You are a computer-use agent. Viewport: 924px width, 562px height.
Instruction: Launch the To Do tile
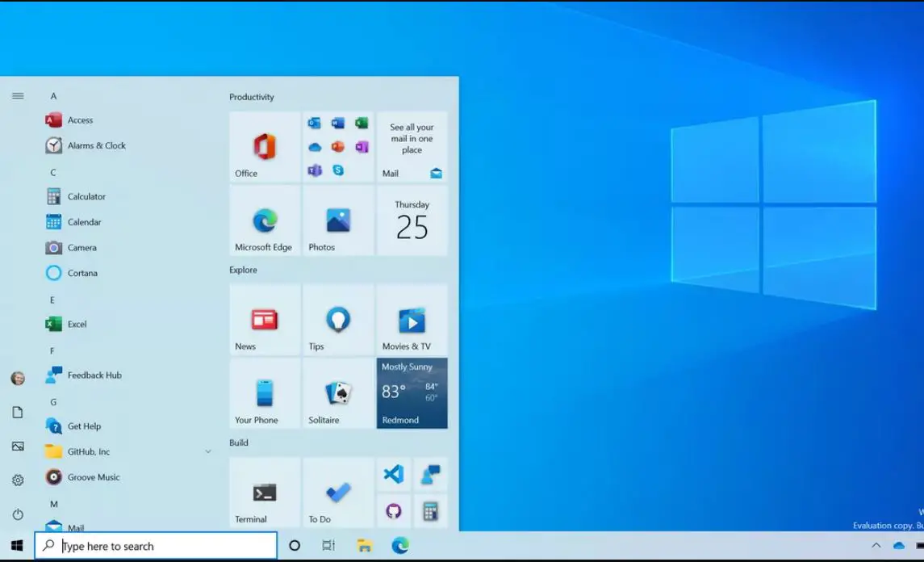pyautogui.click(x=338, y=493)
